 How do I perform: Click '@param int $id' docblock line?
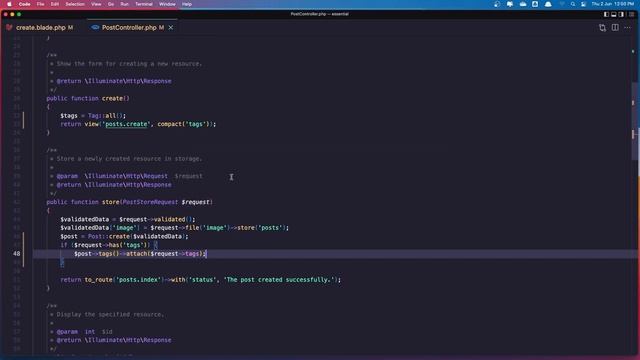[84, 331]
